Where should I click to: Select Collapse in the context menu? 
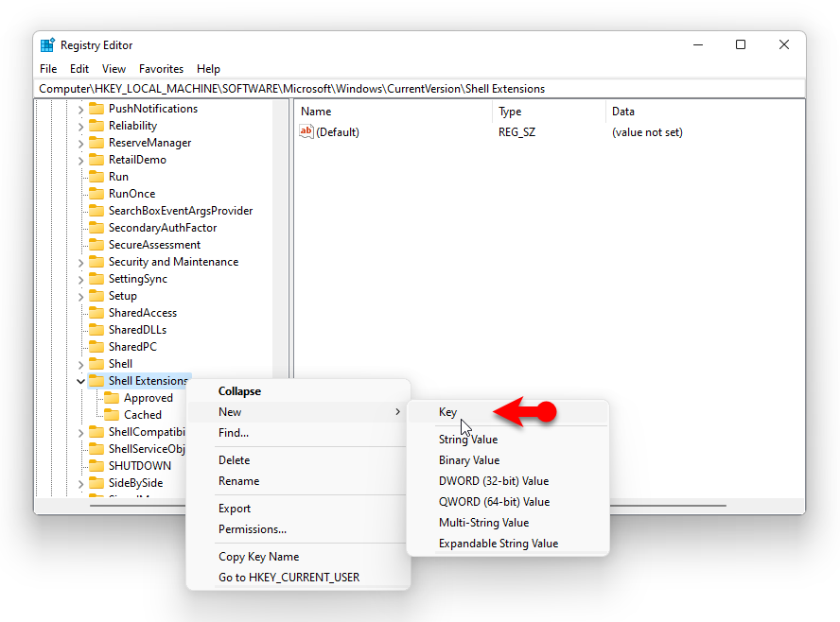point(298,391)
